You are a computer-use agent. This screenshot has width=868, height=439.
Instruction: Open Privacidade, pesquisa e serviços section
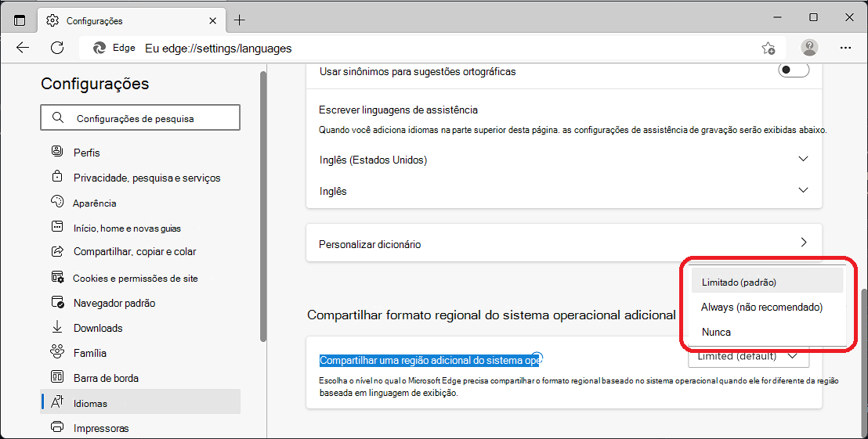point(140,178)
